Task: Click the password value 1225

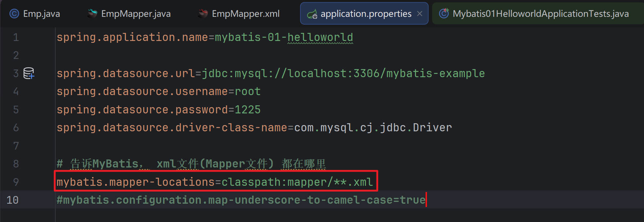Action: click(x=247, y=110)
